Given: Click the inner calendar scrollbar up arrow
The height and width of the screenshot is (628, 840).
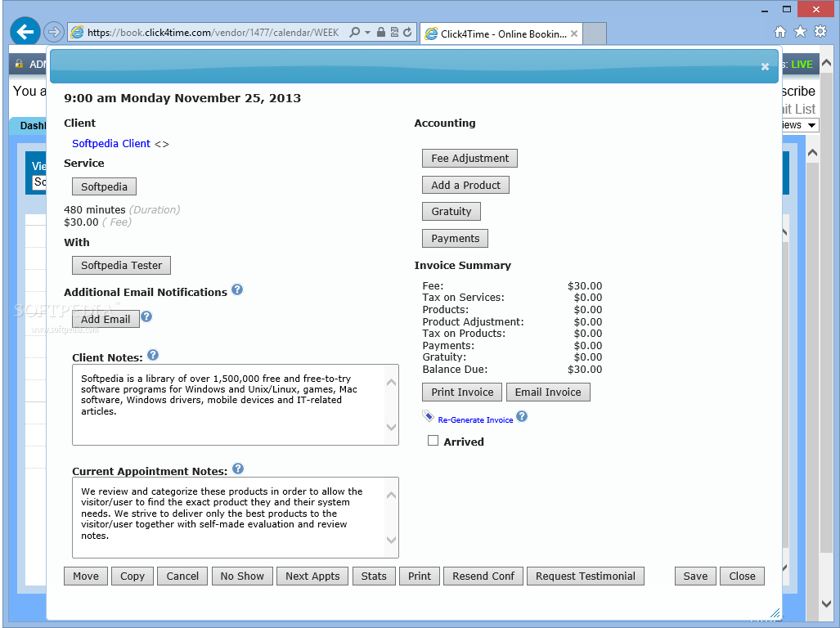Looking at the screenshot, I should tap(812, 153).
